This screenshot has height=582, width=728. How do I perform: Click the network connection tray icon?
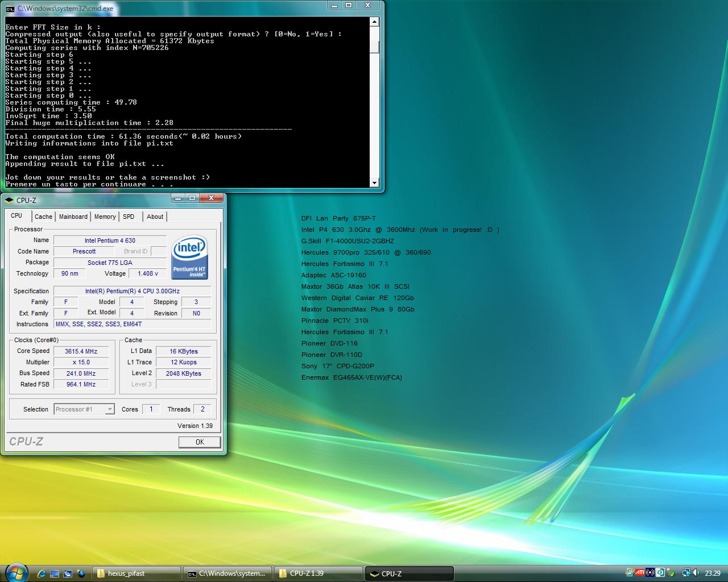(686, 572)
